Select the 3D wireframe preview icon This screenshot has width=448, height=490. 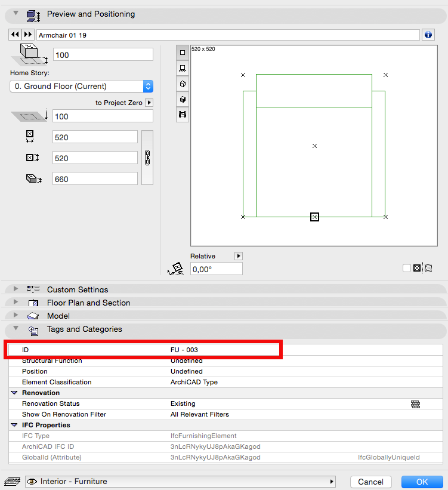tap(183, 84)
